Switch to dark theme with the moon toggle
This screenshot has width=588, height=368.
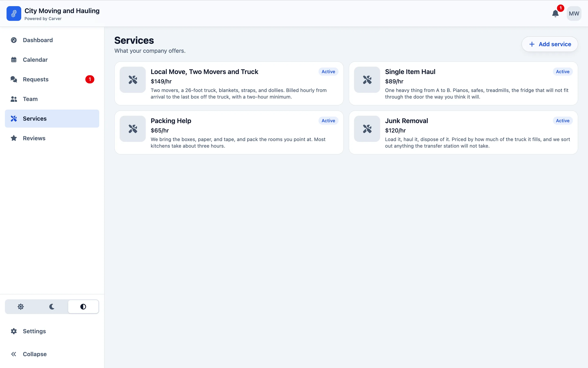point(52,307)
